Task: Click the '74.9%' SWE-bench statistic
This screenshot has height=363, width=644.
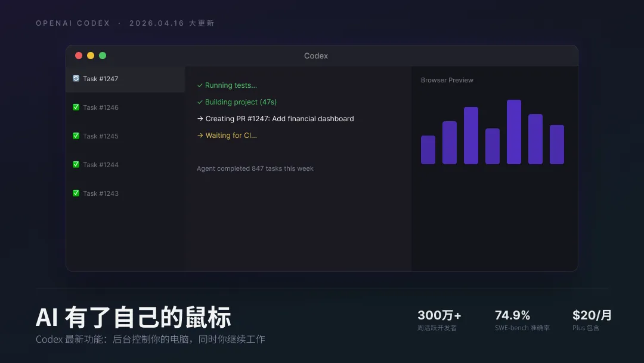Action: point(513,315)
